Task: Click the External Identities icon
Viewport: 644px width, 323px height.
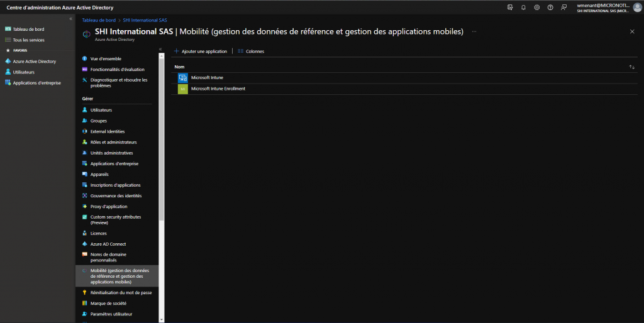Action: coord(85,131)
